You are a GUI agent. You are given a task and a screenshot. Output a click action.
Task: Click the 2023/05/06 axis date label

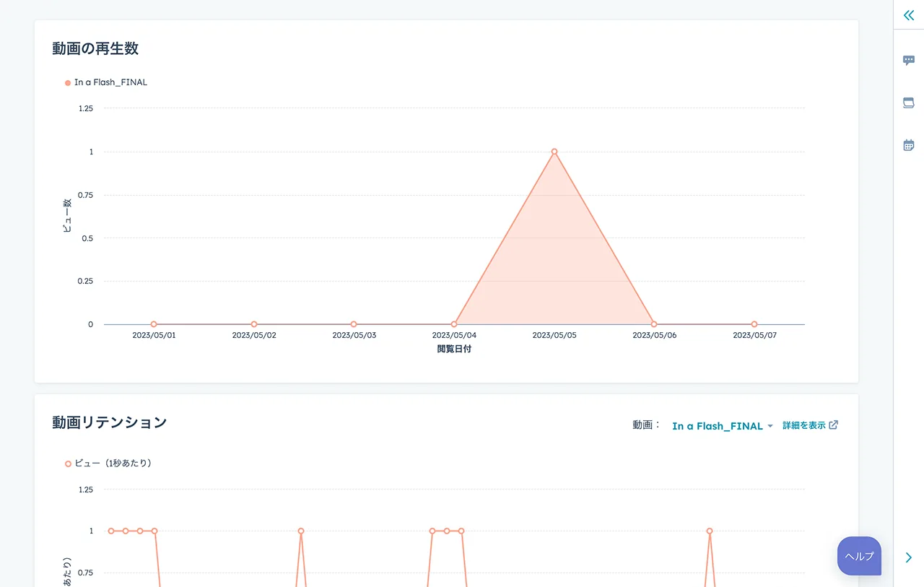[654, 336]
